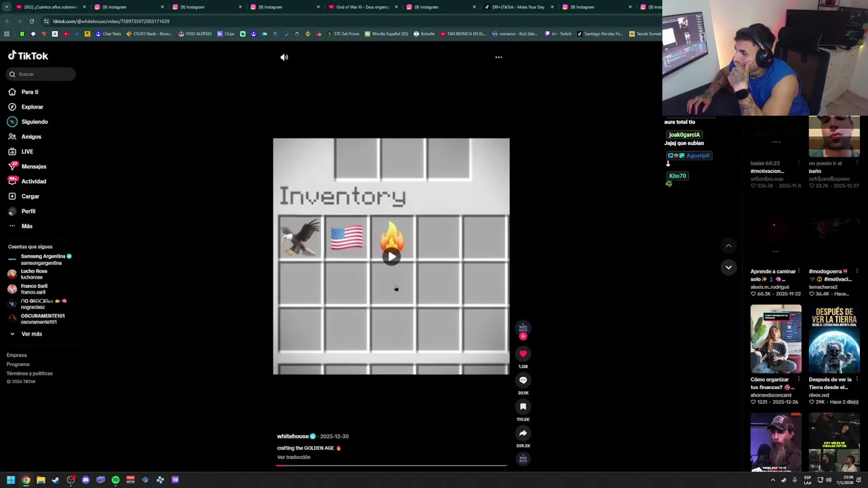Open the STC Set Prices bookmark
Viewport: 868px width, 488px height.
(x=342, y=34)
